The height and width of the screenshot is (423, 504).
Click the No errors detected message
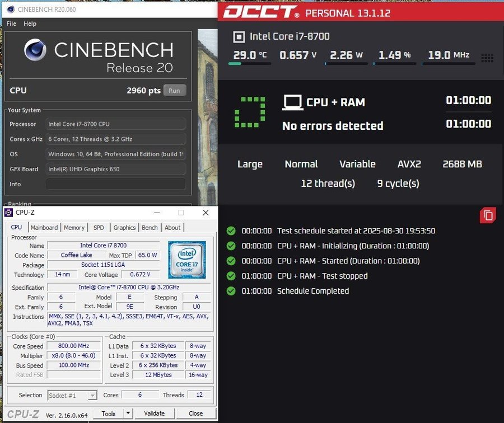coord(333,126)
